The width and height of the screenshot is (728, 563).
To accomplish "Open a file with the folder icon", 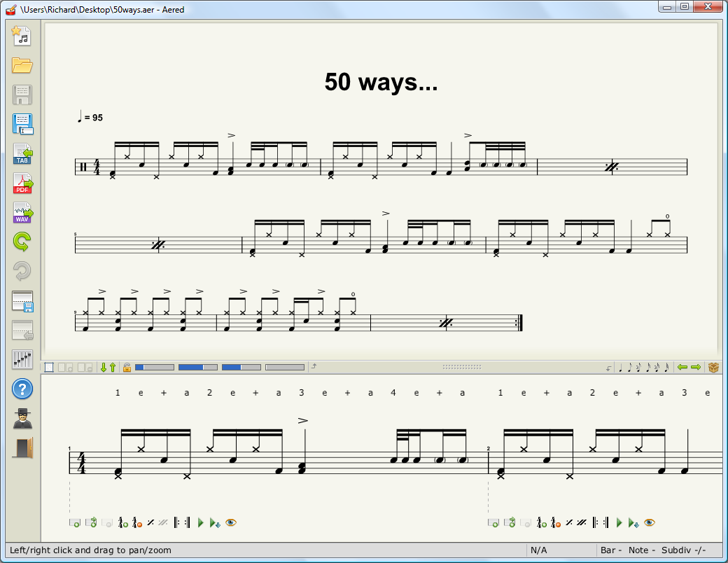I will point(22,65).
